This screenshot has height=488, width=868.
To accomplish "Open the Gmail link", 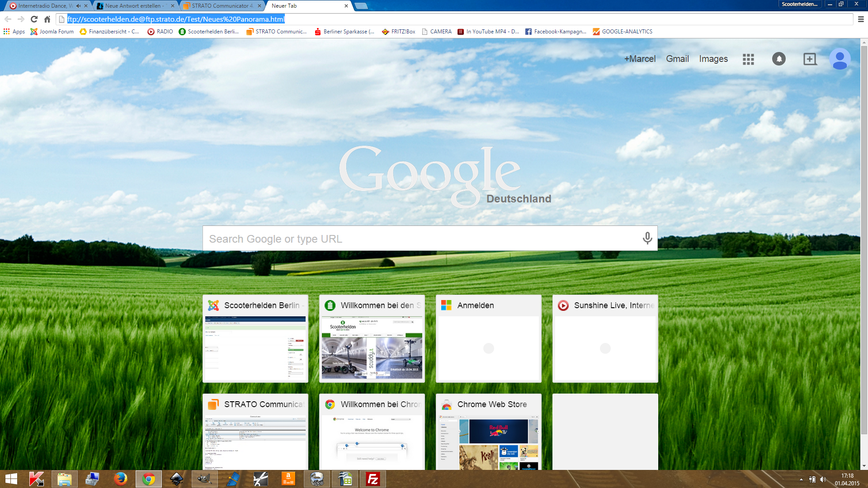I will point(677,59).
